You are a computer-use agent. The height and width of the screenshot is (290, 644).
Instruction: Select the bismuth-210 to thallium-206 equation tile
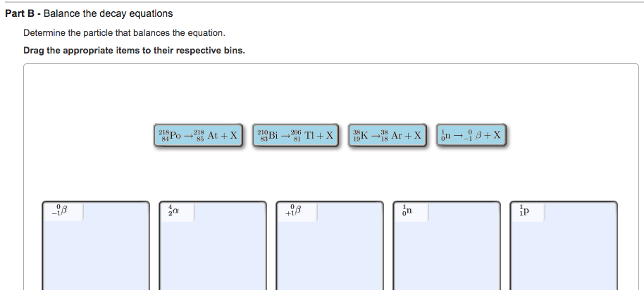pyautogui.click(x=295, y=135)
